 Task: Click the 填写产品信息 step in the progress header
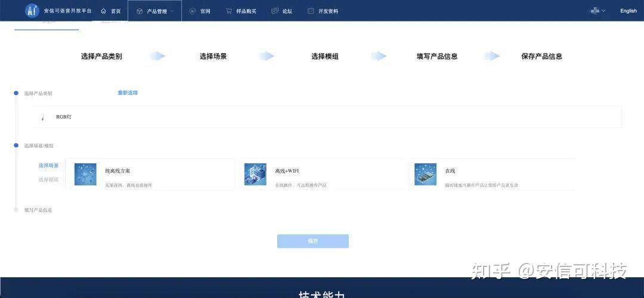(x=437, y=57)
